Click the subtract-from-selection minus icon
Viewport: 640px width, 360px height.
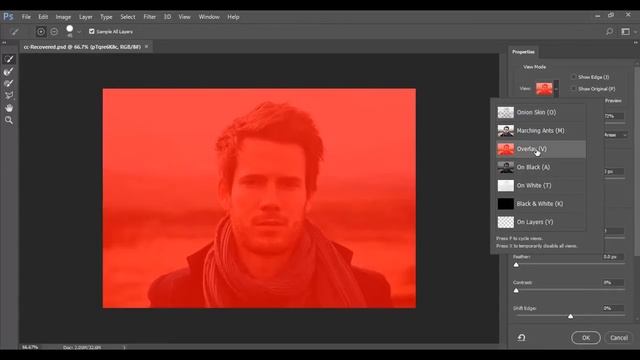click(x=54, y=31)
